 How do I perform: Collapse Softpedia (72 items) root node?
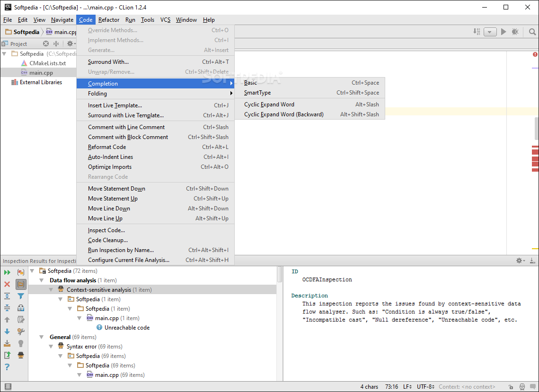tap(32, 271)
